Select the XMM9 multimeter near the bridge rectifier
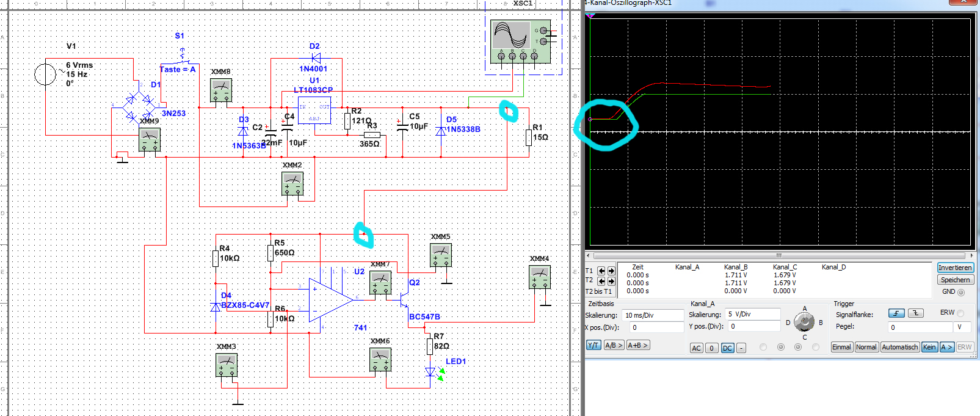Image resolution: width=980 pixels, height=416 pixels. (x=150, y=140)
